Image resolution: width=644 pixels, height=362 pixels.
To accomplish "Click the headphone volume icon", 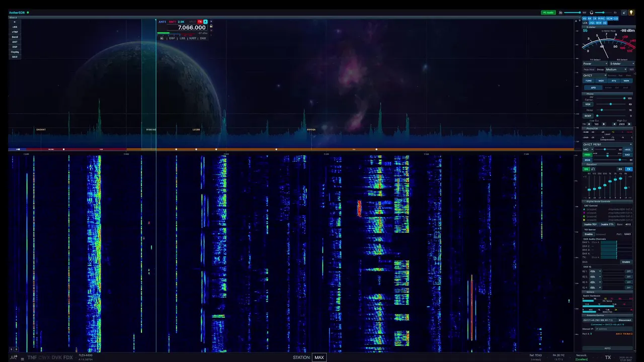I will click(592, 13).
